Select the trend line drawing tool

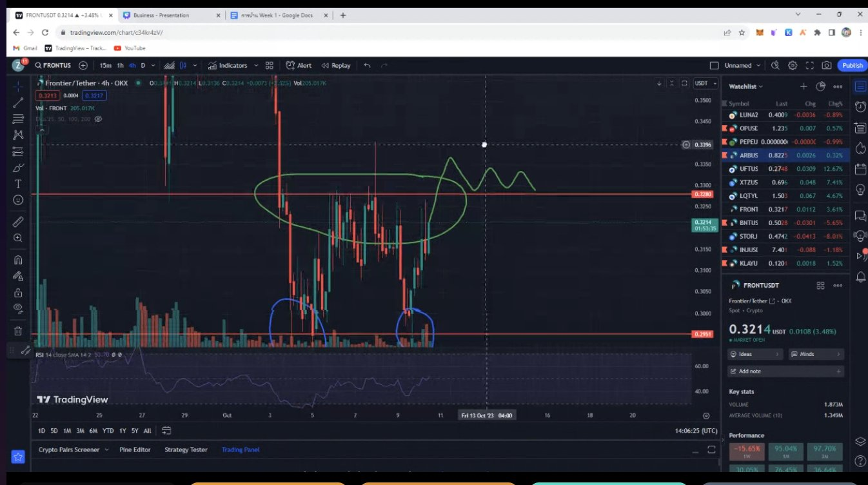[x=18, y=102]
